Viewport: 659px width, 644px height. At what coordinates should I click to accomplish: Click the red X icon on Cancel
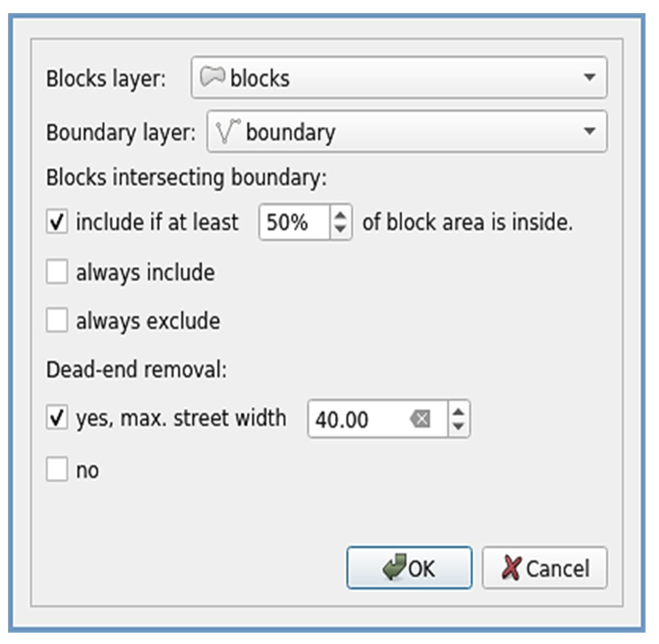511,568
